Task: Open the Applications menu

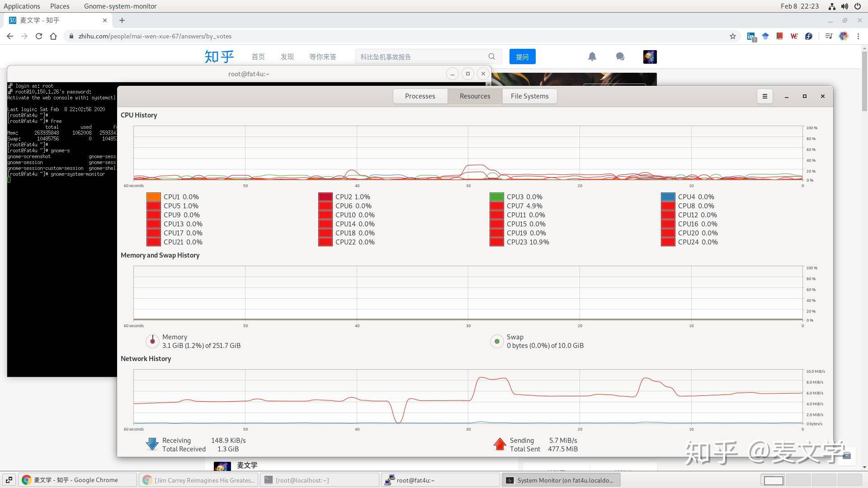Action: click(x=22, y=6)
